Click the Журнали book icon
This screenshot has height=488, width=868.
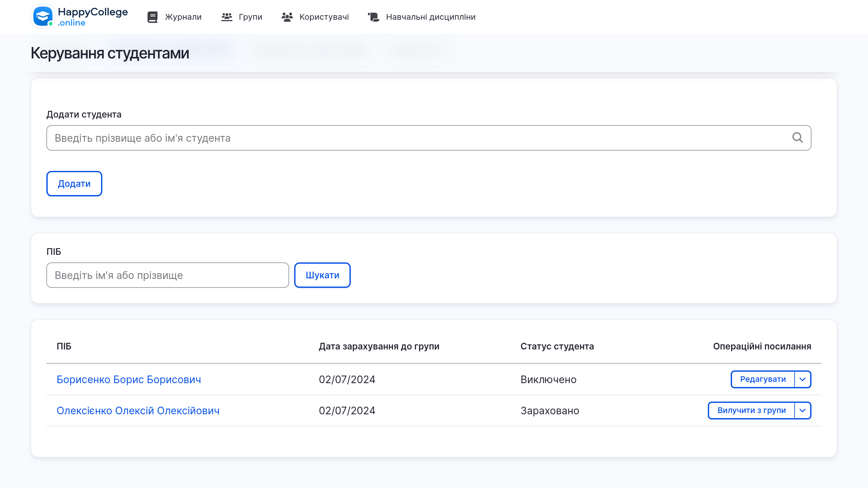click(152, 17)
